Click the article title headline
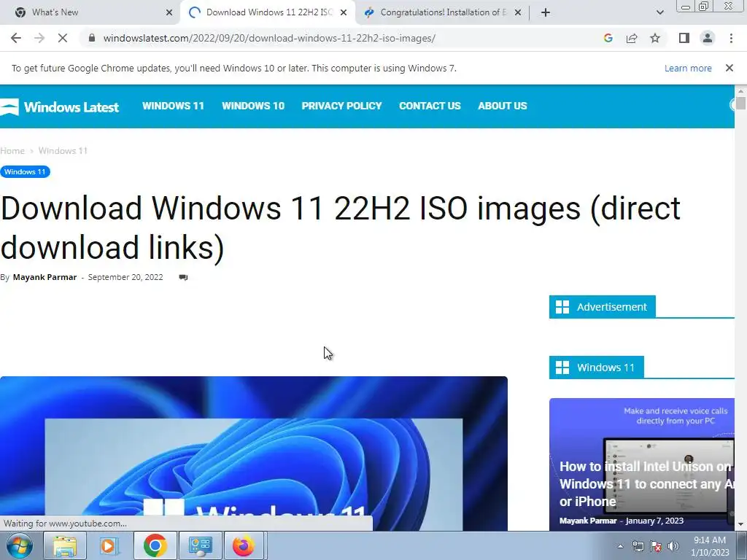The height and width of the screenshot is (560, 747). [x=340, y=227]
